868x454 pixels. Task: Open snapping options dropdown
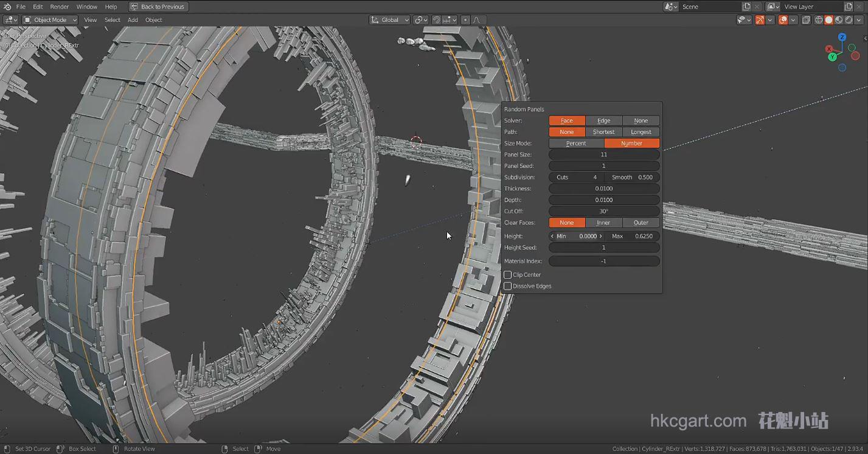coord(450,20)
